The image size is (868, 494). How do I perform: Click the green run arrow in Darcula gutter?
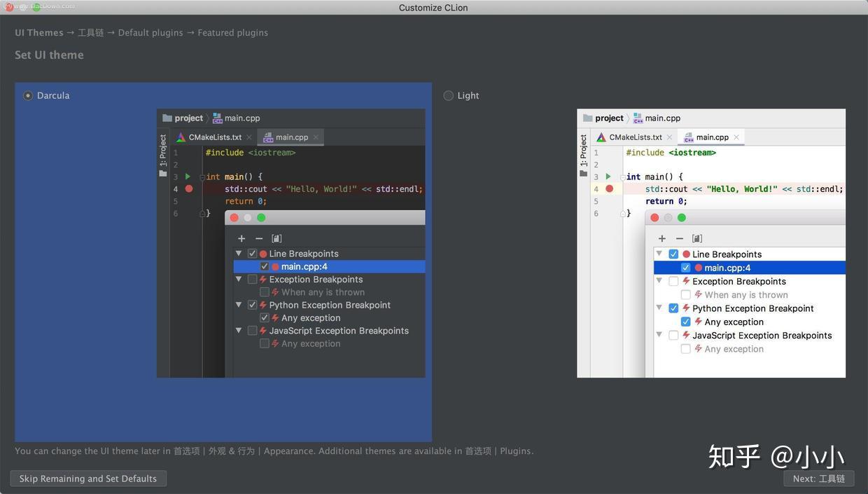click(x=188, y=177)
